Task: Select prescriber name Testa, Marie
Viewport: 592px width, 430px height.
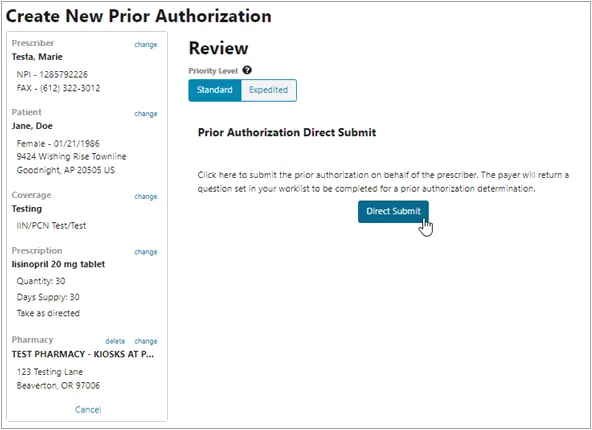Action: 37,57
